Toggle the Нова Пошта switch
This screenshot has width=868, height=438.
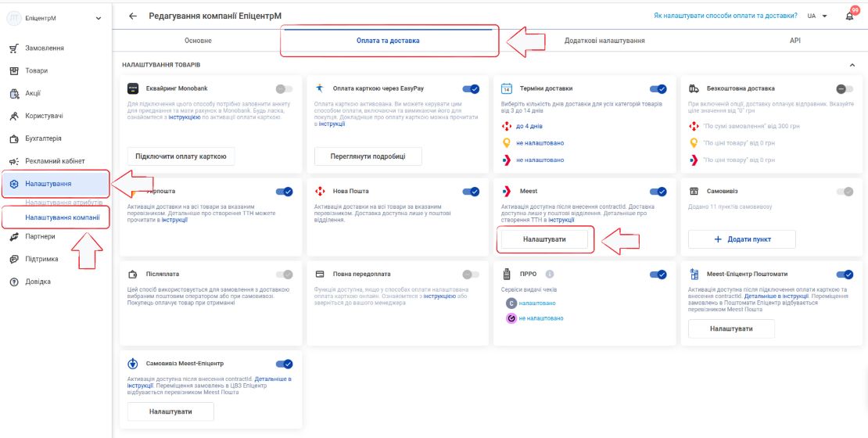(x=471, y=192)
